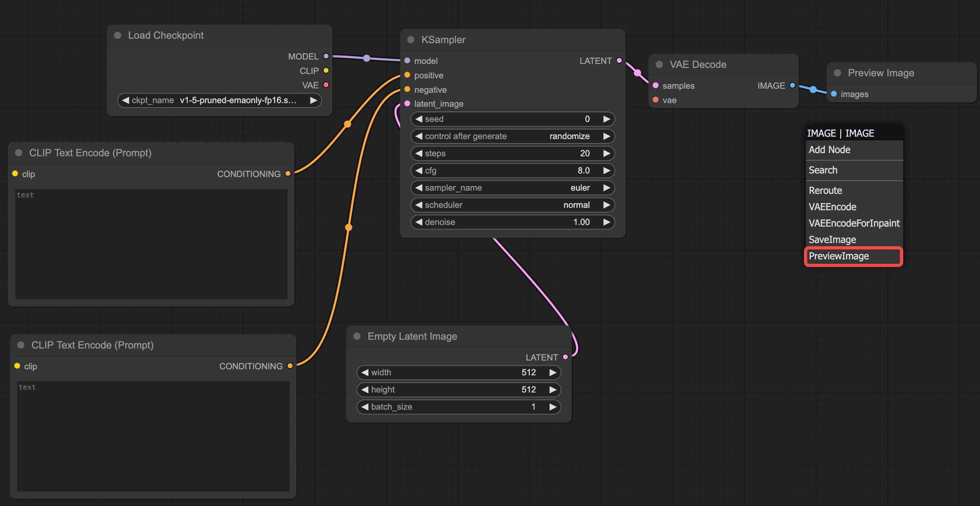The width and height of the screenshot is (980, 506).
Task: Click the KSampler node title bar
Action: pos(512,40)
